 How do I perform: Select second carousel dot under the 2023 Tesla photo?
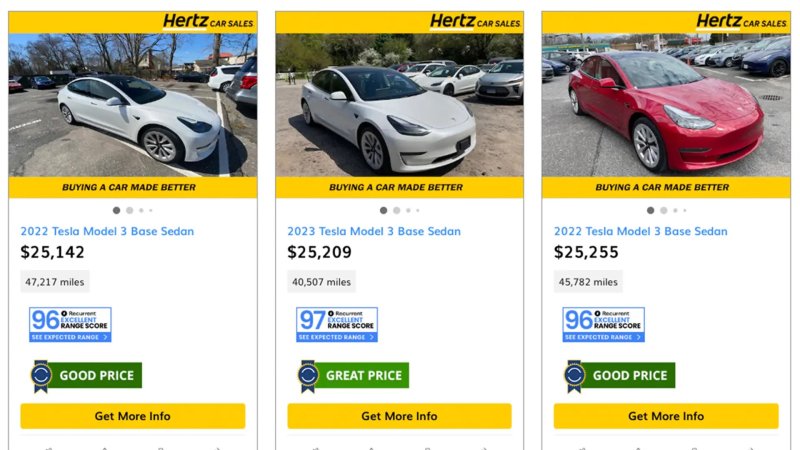point(396,211)
